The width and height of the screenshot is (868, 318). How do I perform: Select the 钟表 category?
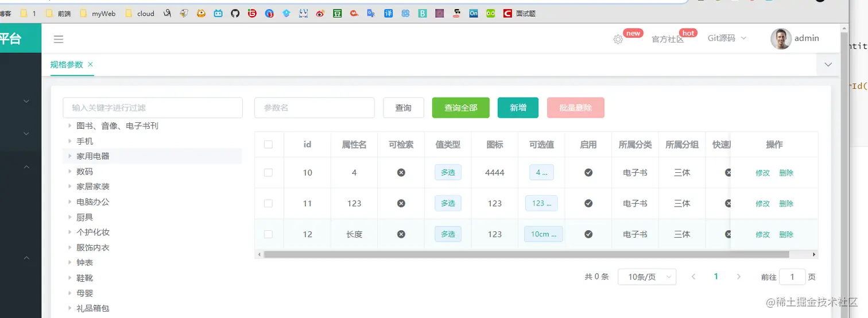coord(85,262)
